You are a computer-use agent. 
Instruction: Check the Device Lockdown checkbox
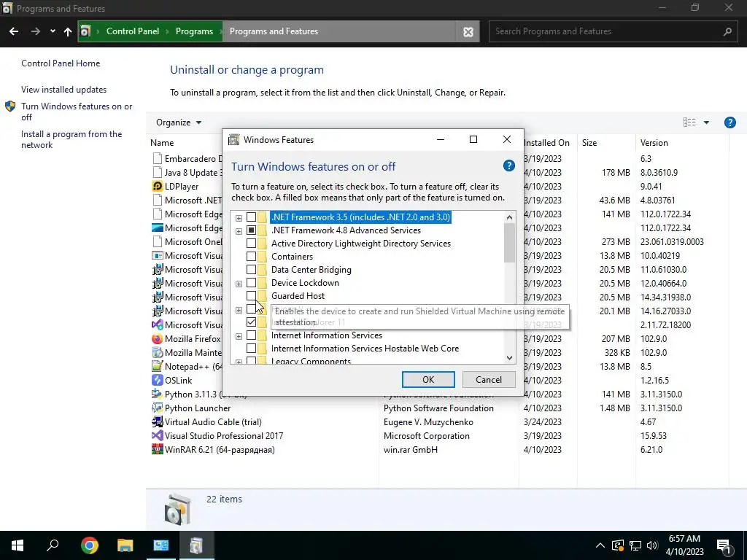tap(251, 283)
